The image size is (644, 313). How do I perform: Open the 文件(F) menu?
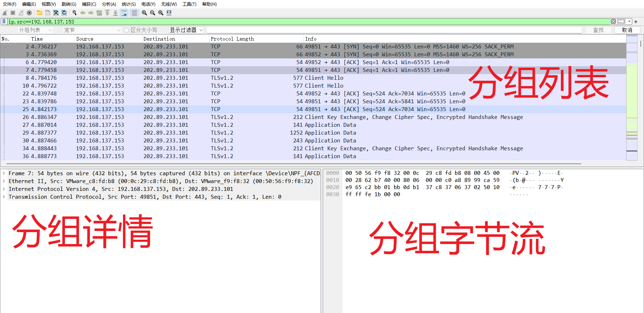click(x=10, y=4)
